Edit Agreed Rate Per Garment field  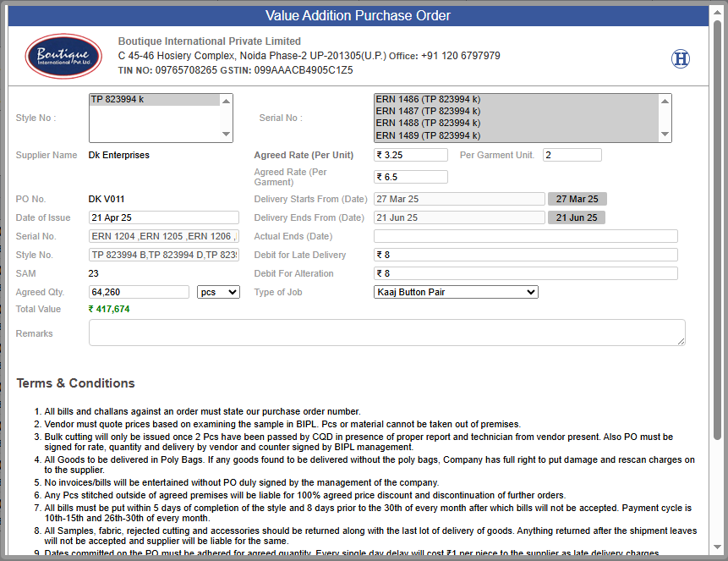click(x=411, y=177)
